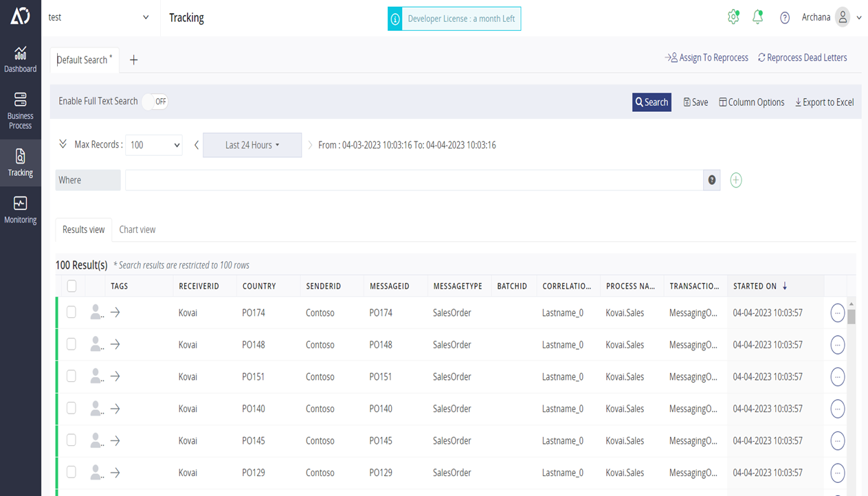Screen dimensions: 868x496
Task: Collapse the query section double chevron
Action: click(63, 144)
